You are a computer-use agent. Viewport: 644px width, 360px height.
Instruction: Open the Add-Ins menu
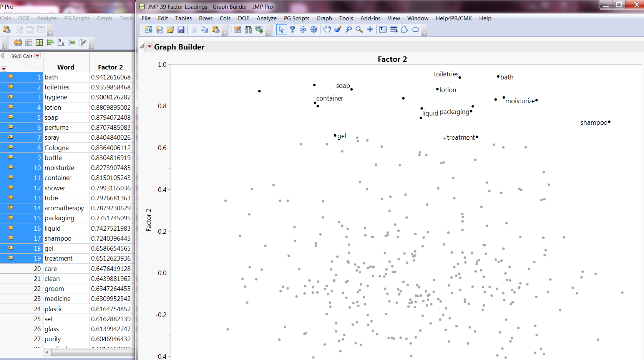point(370,18)
